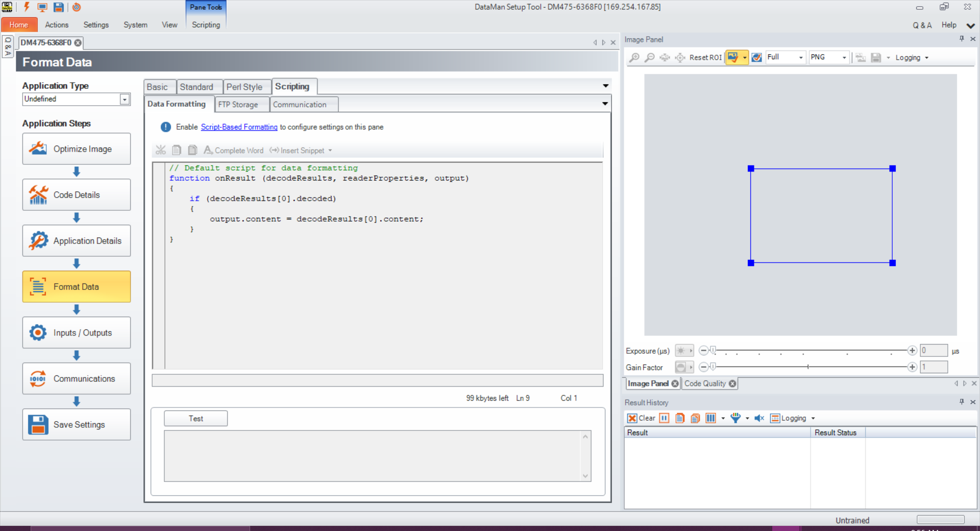The width and height of the screenshot is (980, 531).
Task: Click the filter funnel icon in Result History
Action: (x=735, y=418)
